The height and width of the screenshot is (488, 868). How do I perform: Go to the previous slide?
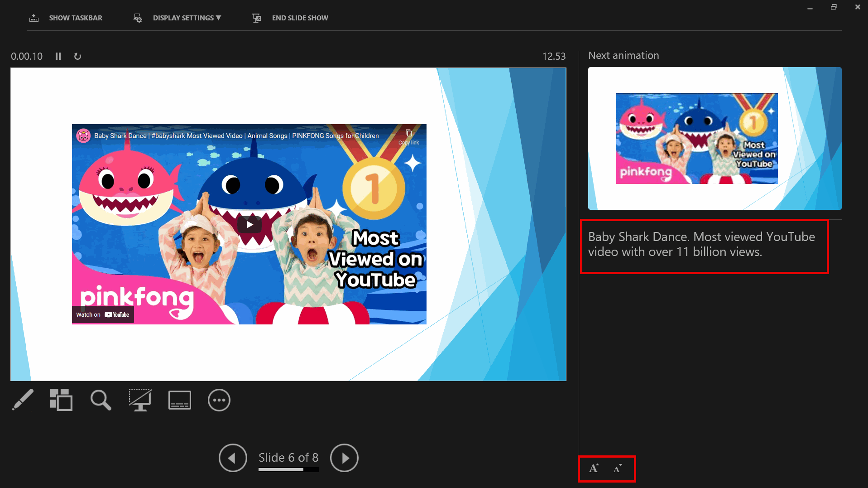pos(233,458)
